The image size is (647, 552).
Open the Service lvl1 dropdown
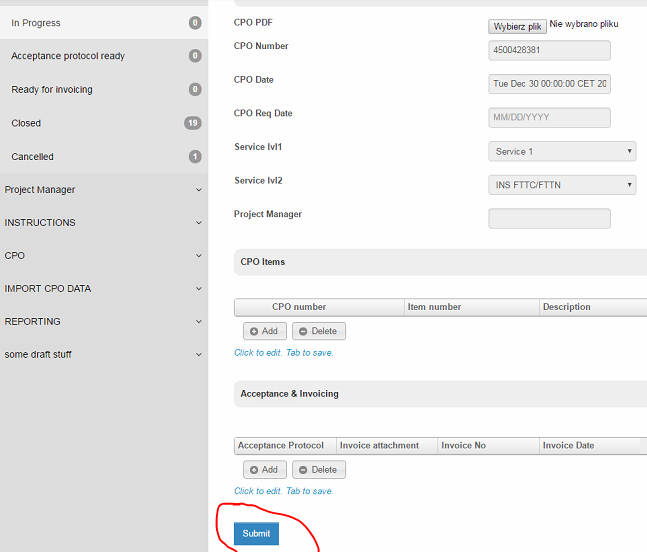[563, 151]
